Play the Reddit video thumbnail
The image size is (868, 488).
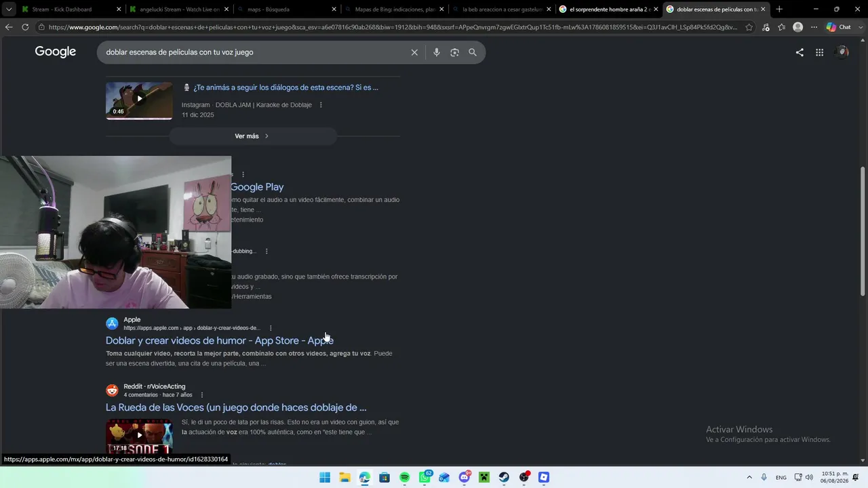click(139, 435)
